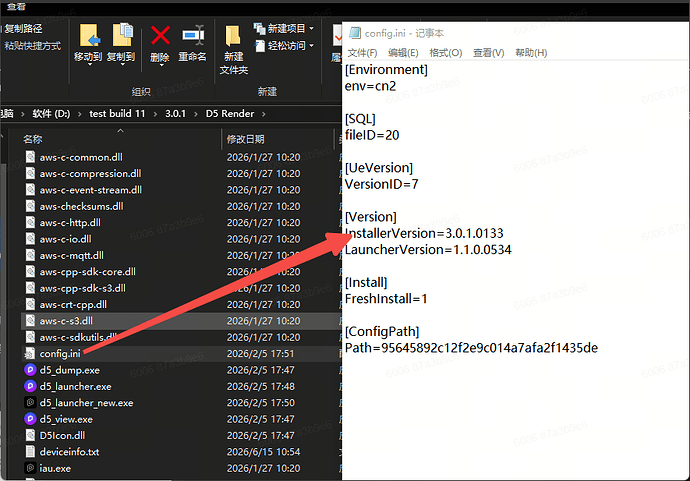Expand the chevron after 软件 (D:) breadcrumb
The width and height of the screenshot is (690, 481).
point(80,114)
